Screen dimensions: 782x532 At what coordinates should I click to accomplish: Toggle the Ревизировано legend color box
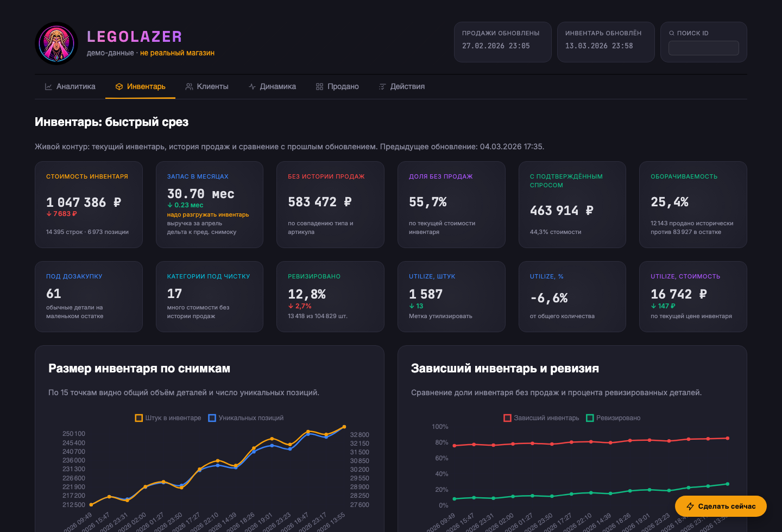pyautogui.click(x=590, y=418)
